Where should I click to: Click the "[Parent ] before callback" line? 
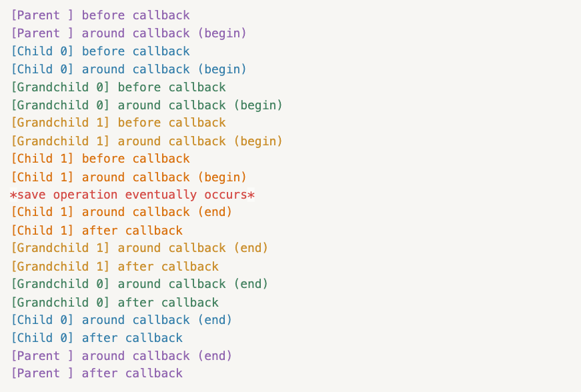[100, 15]
